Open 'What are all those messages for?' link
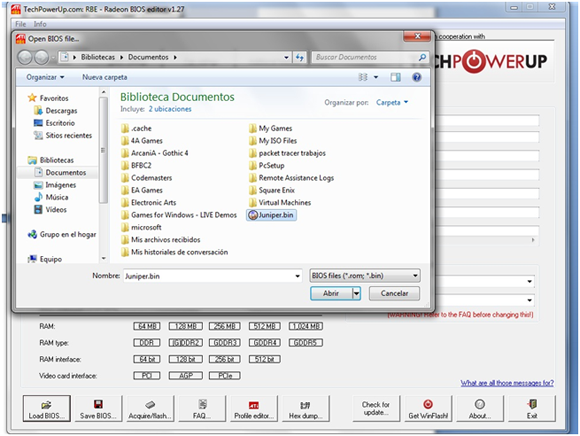Screen dimensions: 580x436 (507, 383)
